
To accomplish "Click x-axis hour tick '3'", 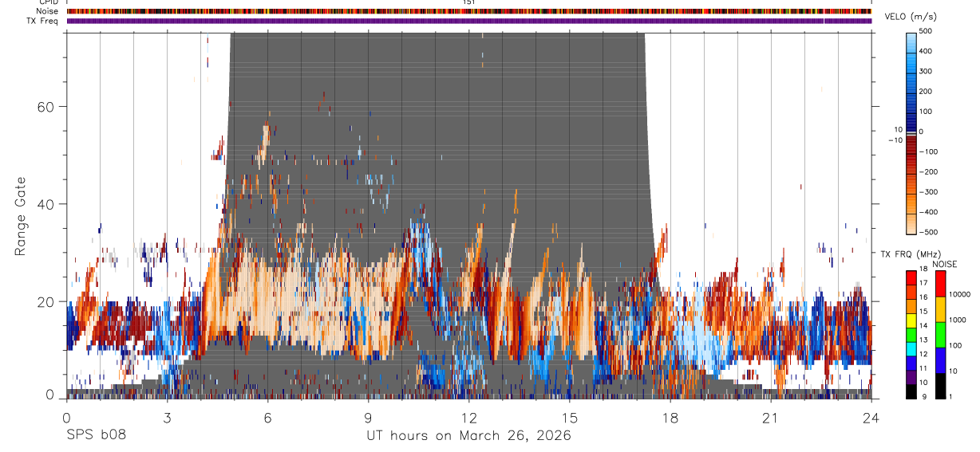I will [x=167, y=418].
